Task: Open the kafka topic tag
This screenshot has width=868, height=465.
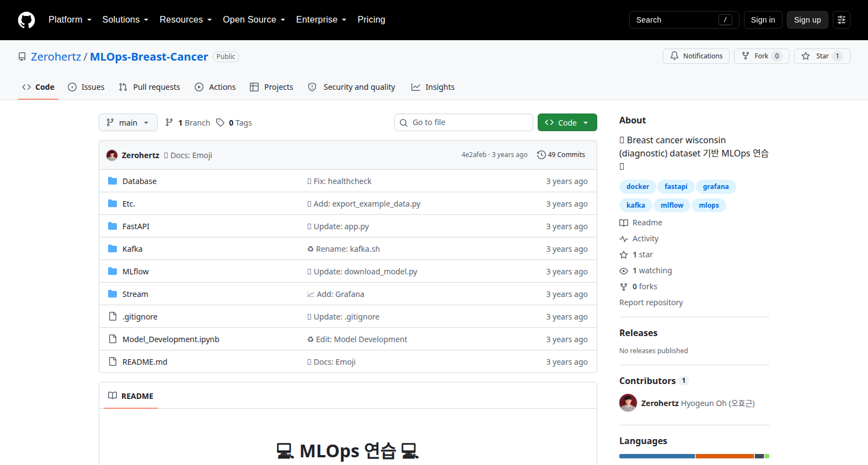Action: click(x=636, y=206)
